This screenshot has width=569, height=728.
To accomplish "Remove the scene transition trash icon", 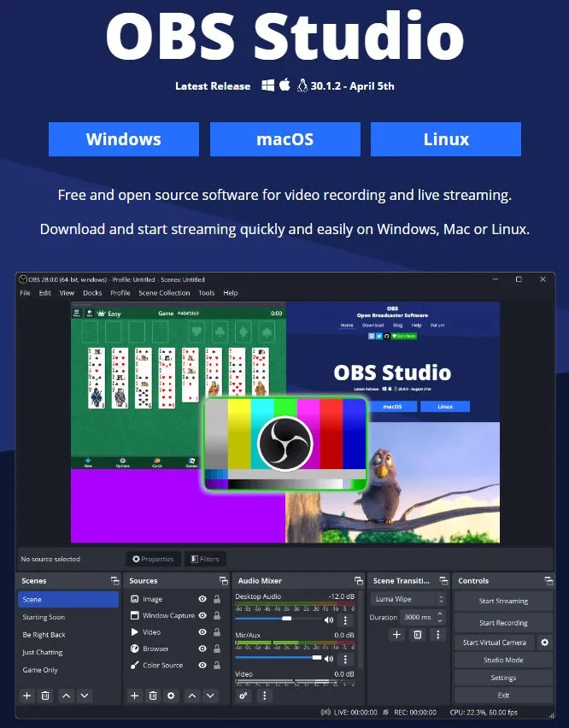I will [417, 635].
